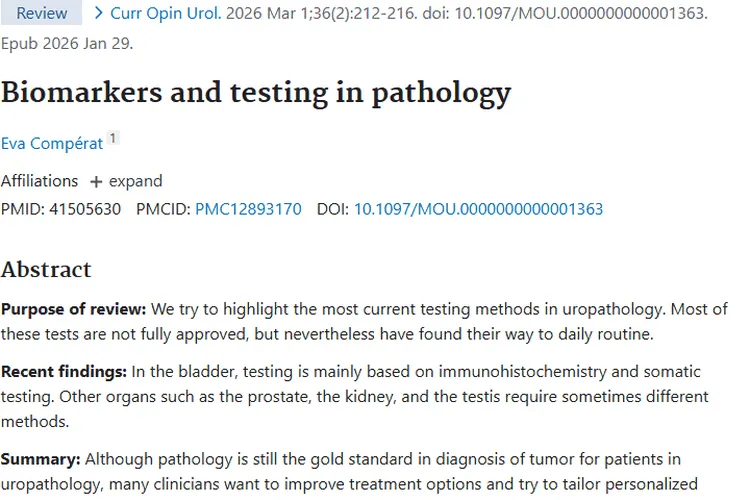Image resolution: width=750 pixels, height=500 pixels.
Task: Expand the author affiliations via the expand text
Action: [135, 181]
